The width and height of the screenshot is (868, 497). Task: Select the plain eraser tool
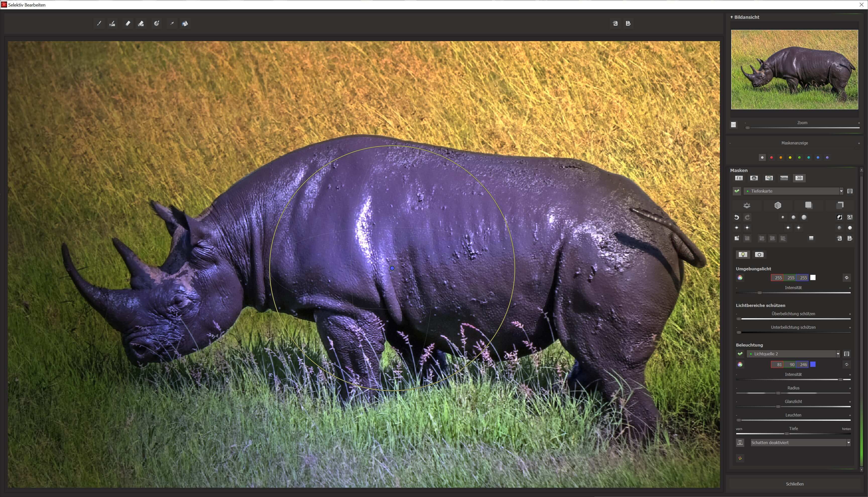[x=128, y=24]
